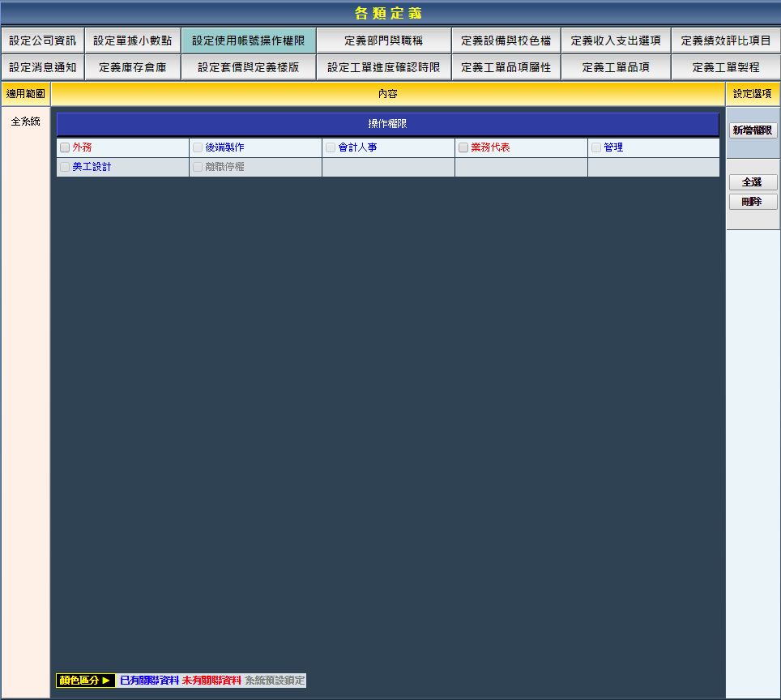Screen dimensions: 781x700
Task: Click the 刪除 button
Action: pyautogui.click(x=753, y=202)
